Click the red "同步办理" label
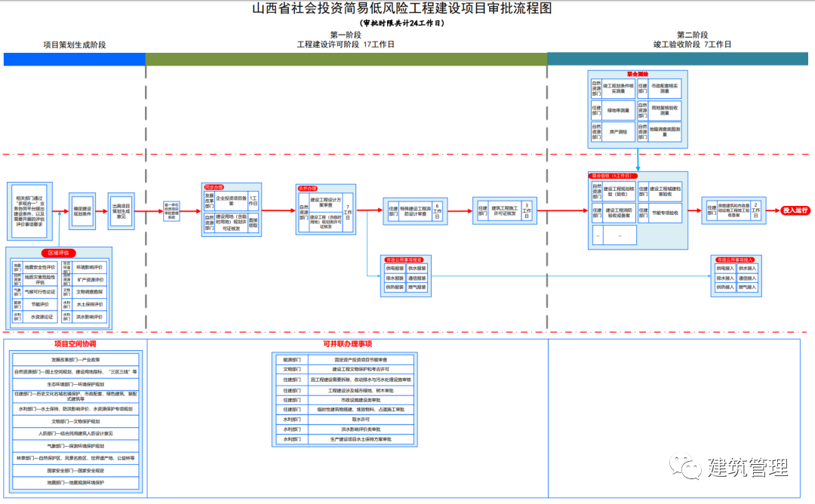The image size is (815, 504). click(214, 187)
